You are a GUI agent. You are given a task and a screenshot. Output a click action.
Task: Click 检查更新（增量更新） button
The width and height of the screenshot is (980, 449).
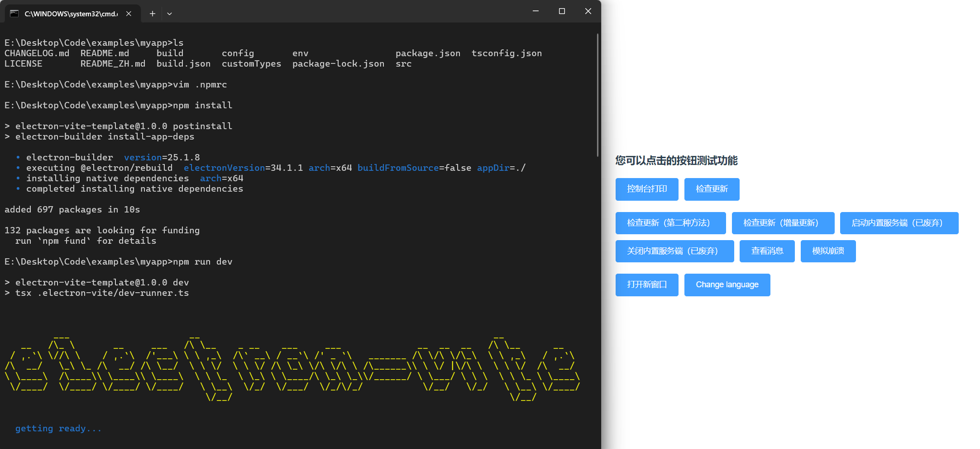(783, 223)
